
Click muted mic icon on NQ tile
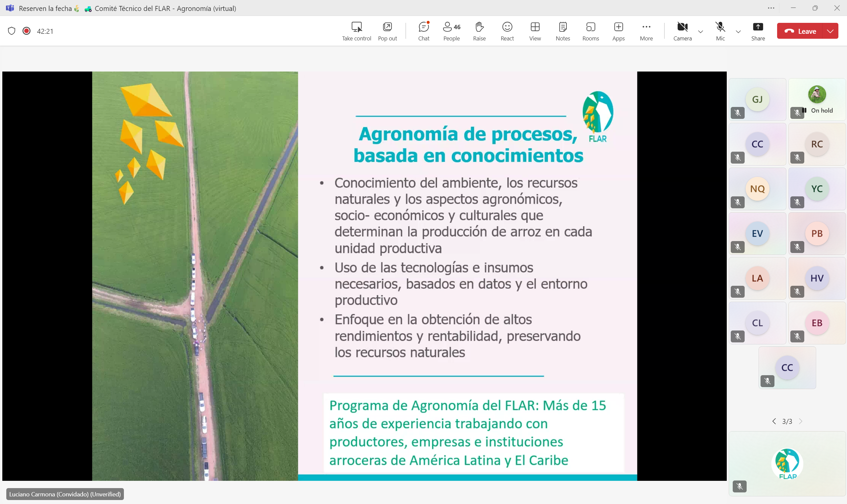click(x=738, y=202)
